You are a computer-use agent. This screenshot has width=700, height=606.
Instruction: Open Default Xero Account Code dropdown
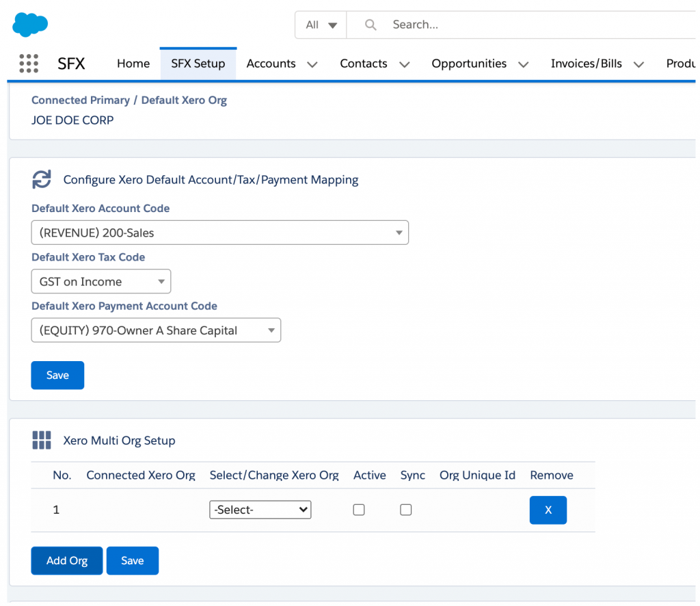(219, 233)
